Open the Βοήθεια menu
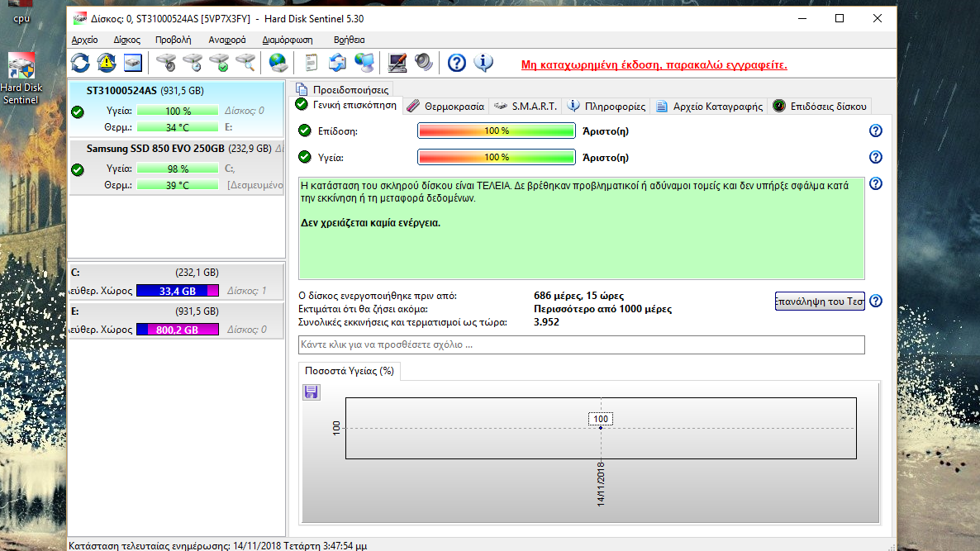Image resolution: width=980 pixels, height=551 pixels. click(350, 40)
